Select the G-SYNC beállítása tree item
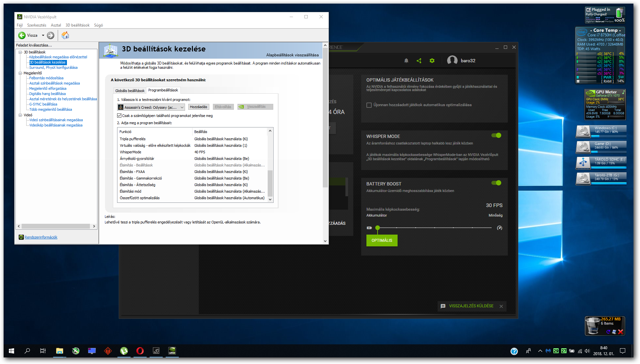 point(43,104)
